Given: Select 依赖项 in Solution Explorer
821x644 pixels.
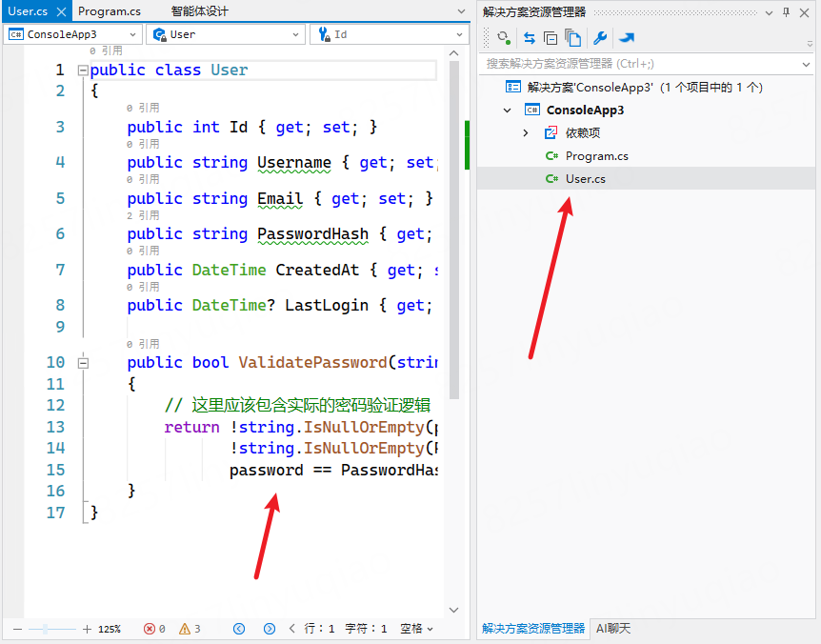Looking at the screenshot, I should (x=646, y=133).
